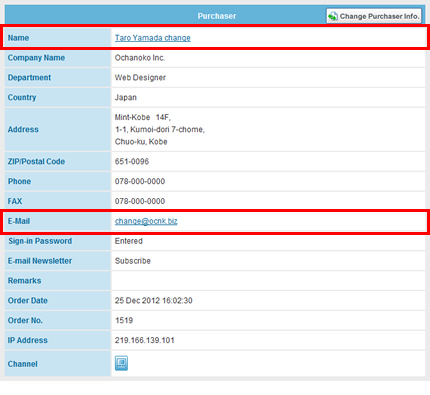The image size is (430, 395).
Task: Open the change@ocnk.biz email link
Action: [x=146, y=221]
